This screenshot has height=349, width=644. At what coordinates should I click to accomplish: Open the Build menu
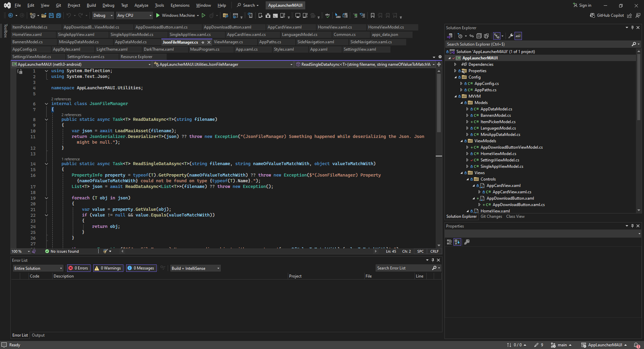pos(91,5)
